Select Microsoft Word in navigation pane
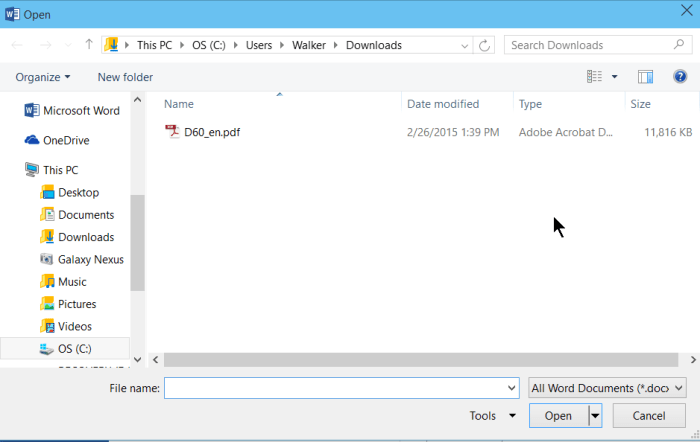This screenshot has height=442, width=700. coord(72,110)
